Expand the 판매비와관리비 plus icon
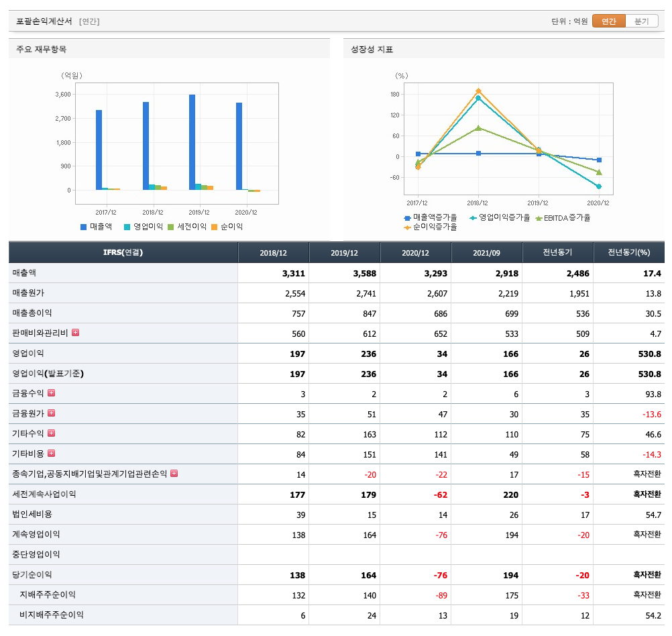672x636 pixels. (x=75, y=333)
